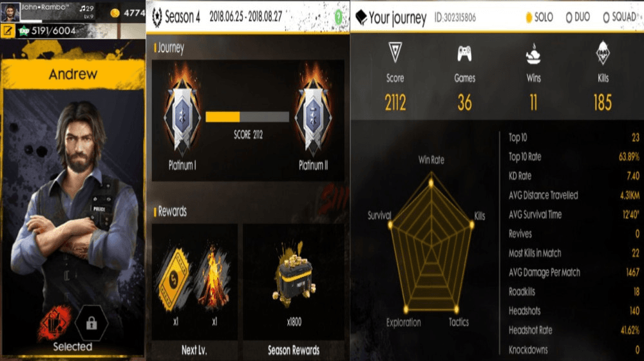Click the Season 4 header title
The height and width of the screenshot is (361, 644).
pyautogui.click(x=176, y=17)
